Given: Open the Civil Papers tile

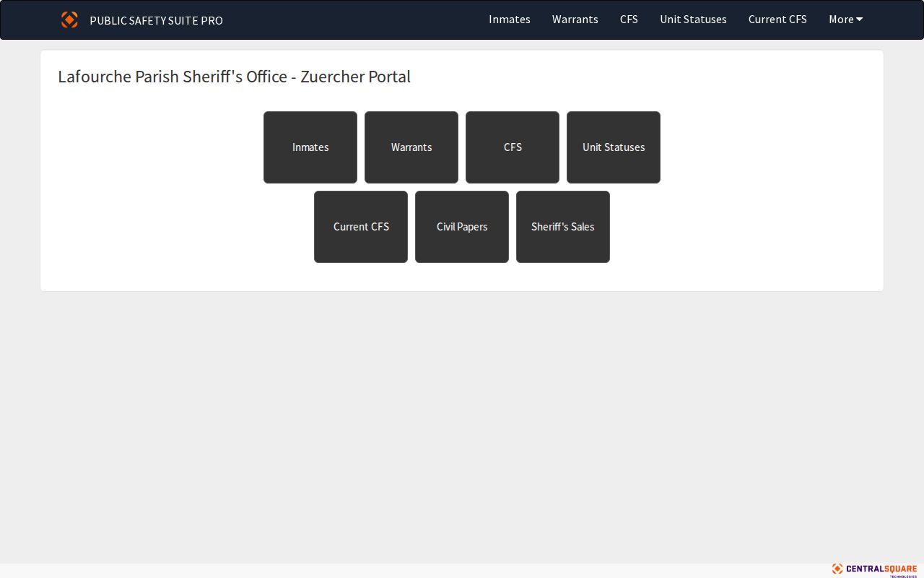Looking at the screenshot, I should pyautogui.click(x=462, y=227).
